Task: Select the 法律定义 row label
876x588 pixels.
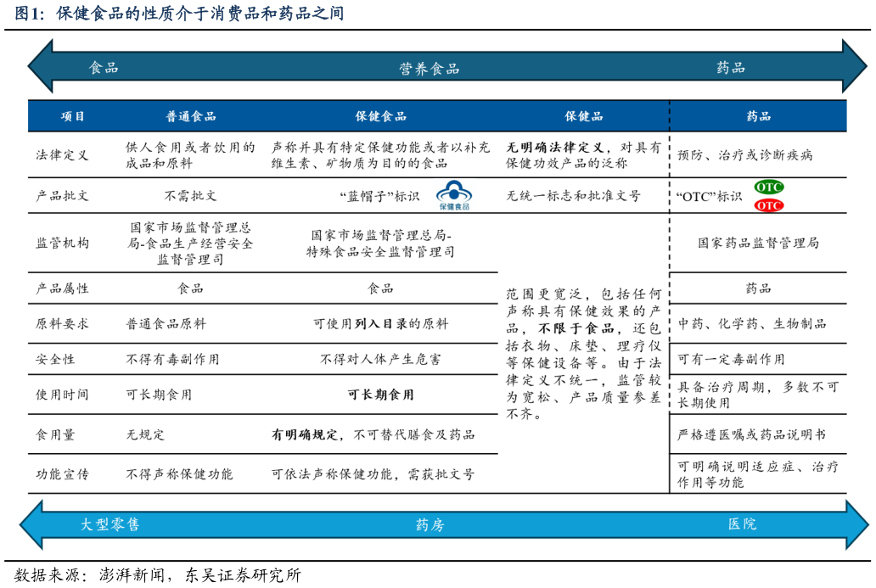Action: [62, 154]
